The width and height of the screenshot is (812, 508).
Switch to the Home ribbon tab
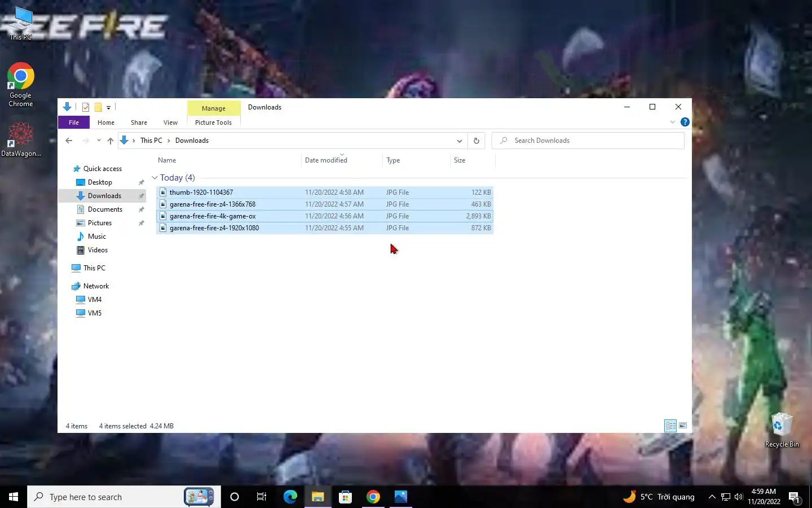[x=106, y=122]
